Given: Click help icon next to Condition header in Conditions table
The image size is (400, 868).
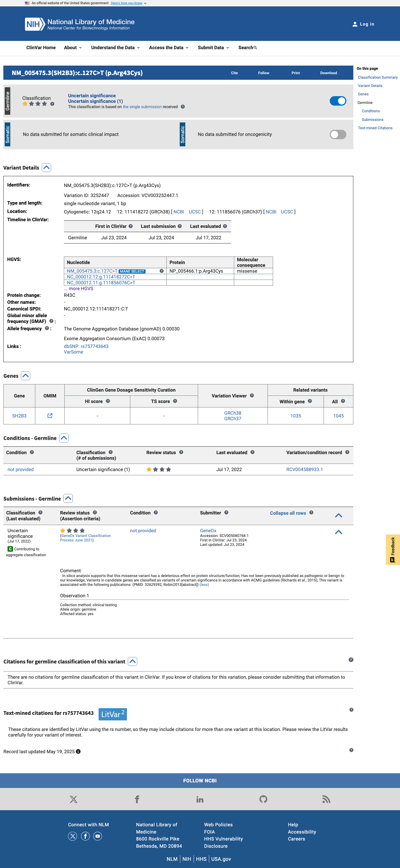Looking at the screenshot, I should 32,452.
